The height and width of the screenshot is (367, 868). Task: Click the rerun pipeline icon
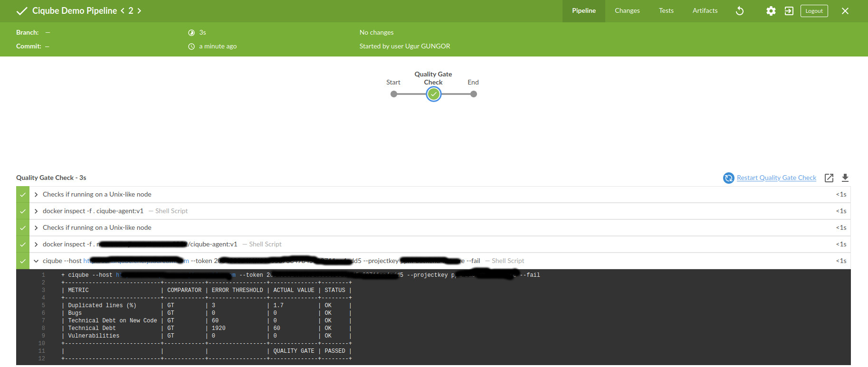point(740,11)
